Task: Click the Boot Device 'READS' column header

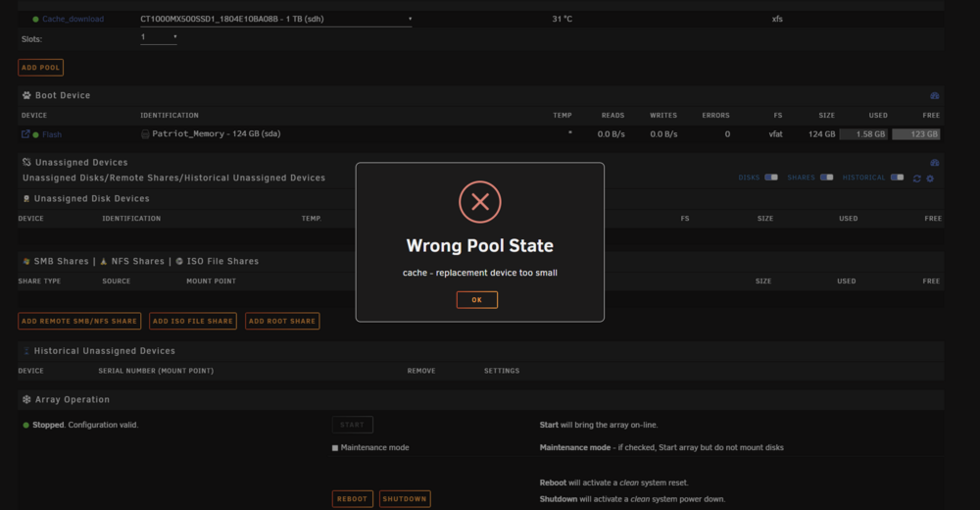Action: click(x=612, y=115)
